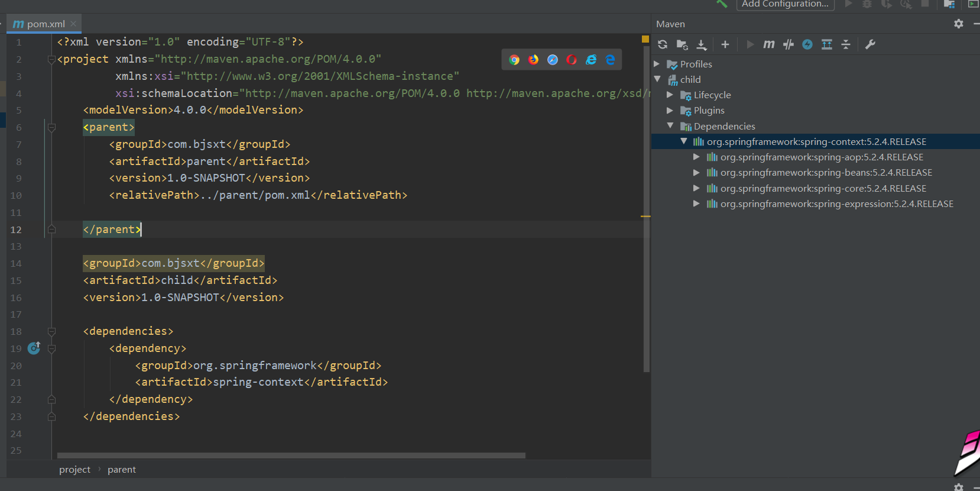980x491 pixels.
Task: Select spring-beans:5.2.4.RELEASE dependency
Action: (826, 172)
